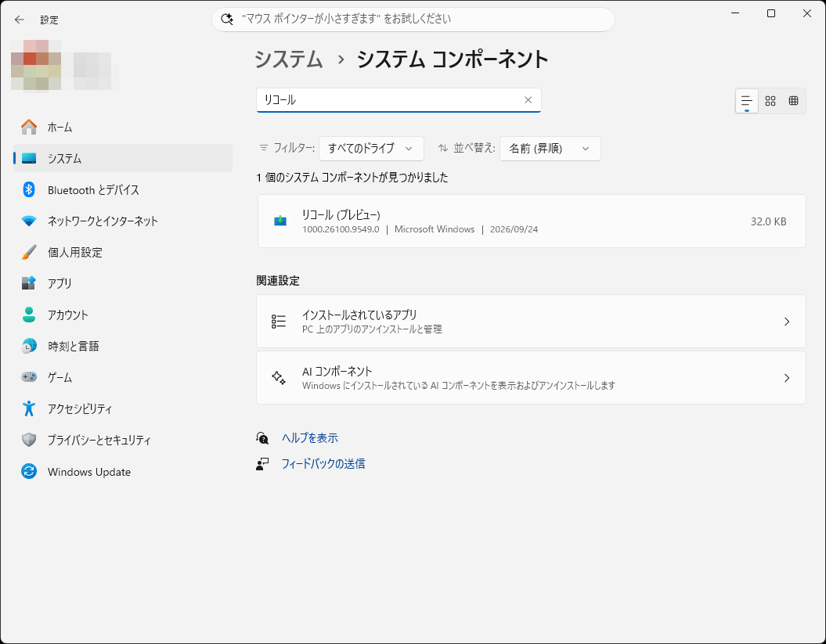Expand インストールされているアプリ via its chevron
826x644 pixels.
[x=787, y=321]
